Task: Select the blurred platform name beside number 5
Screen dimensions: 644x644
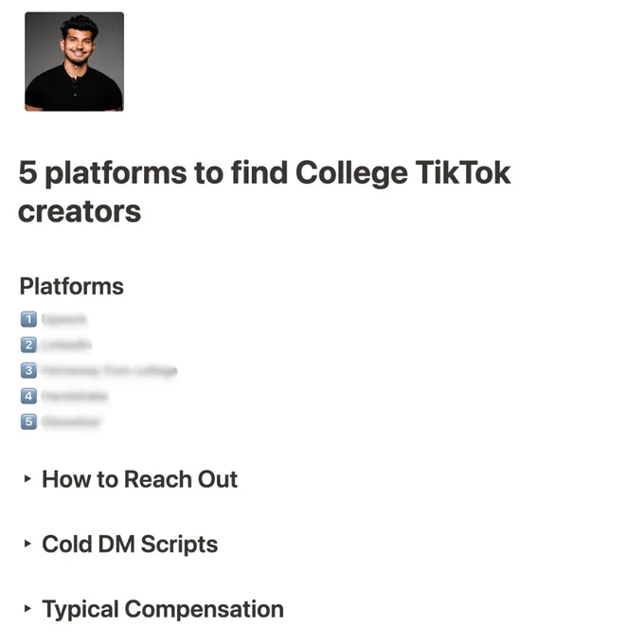Action: (x=71, y=421)
